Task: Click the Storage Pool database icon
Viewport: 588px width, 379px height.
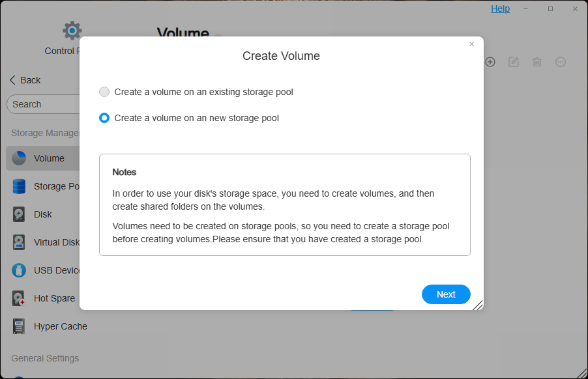Action: [19, 186]
